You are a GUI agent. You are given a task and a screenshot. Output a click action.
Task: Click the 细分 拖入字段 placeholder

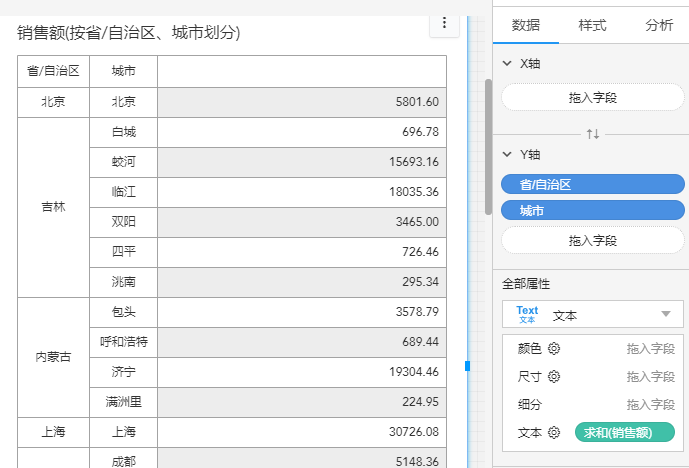pyautogui.click(x=650, y=405)
